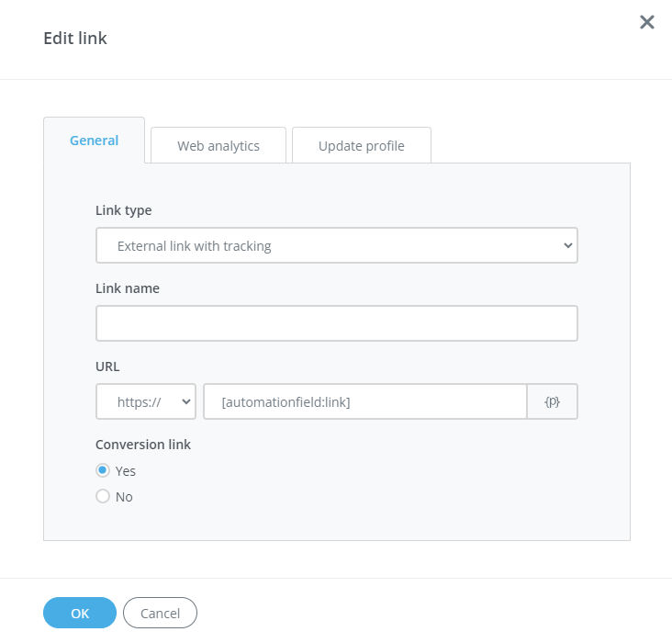Click the URL field containing [automationfield:link]

[364, 401]
